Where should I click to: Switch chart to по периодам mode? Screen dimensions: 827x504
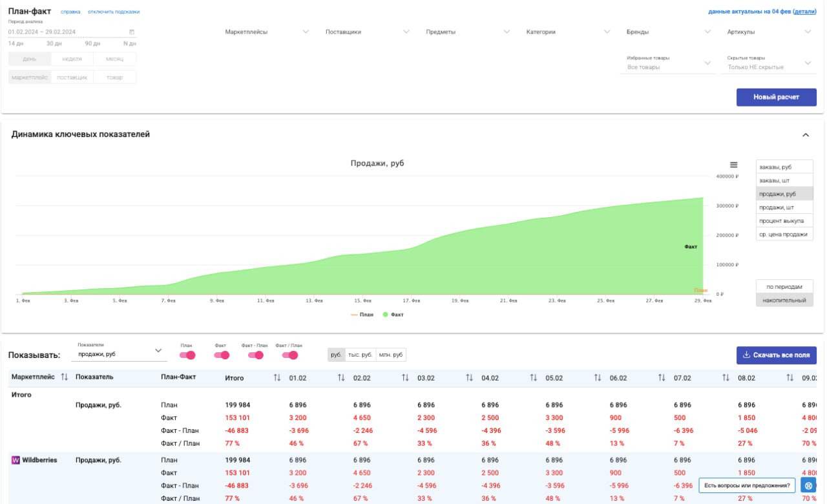pyautogui.click(x=784, y=286)
